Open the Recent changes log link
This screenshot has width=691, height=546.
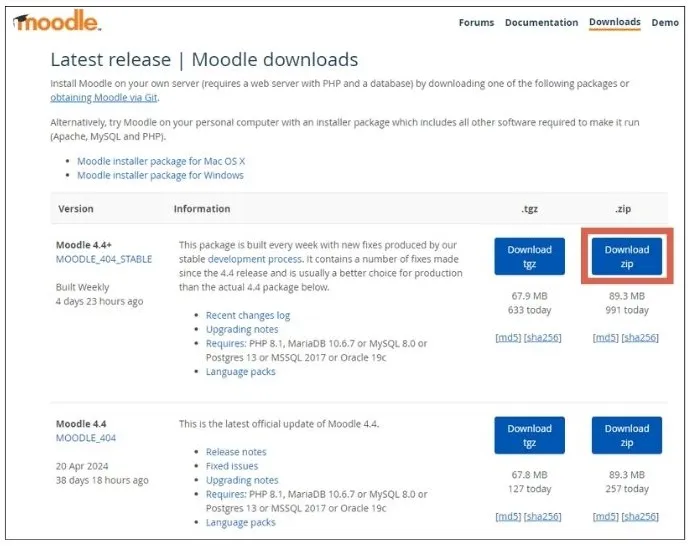(x=248, y=316)
